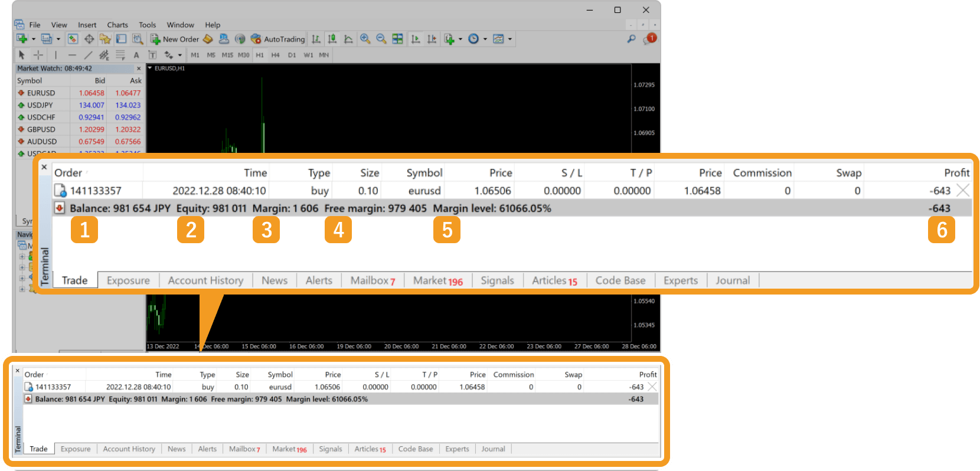The height and width of the screenshot is (471, 980).
Task: Close the Market Watch panel with its X
Action: click(139, 68)
